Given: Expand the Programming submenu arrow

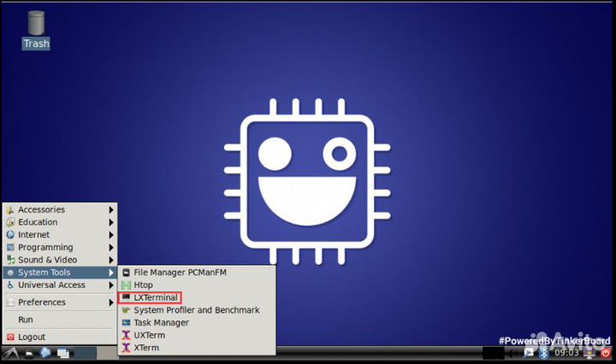Looking at the screenshot, I should (x=111, y=248).
